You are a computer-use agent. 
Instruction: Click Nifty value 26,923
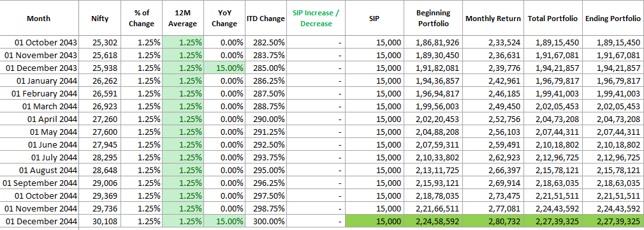pos(100,106)
